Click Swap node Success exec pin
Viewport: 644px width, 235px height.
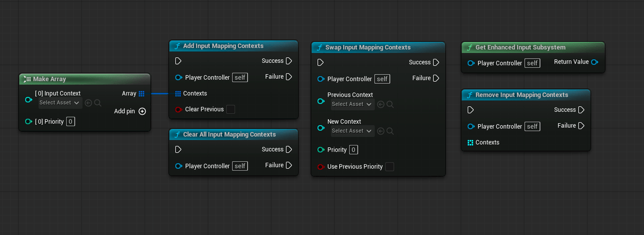436,62
